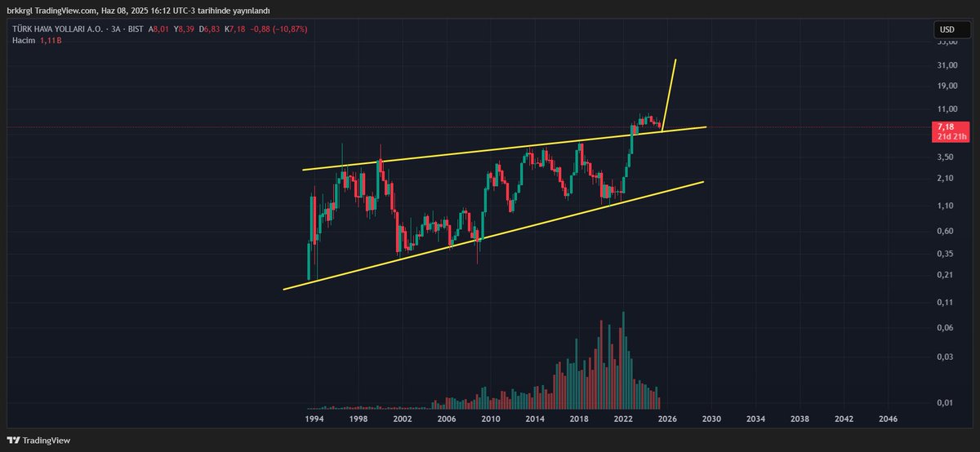Click the 2,10 price axis label
This screenshot has width=980, height=452.
[946, 179]
